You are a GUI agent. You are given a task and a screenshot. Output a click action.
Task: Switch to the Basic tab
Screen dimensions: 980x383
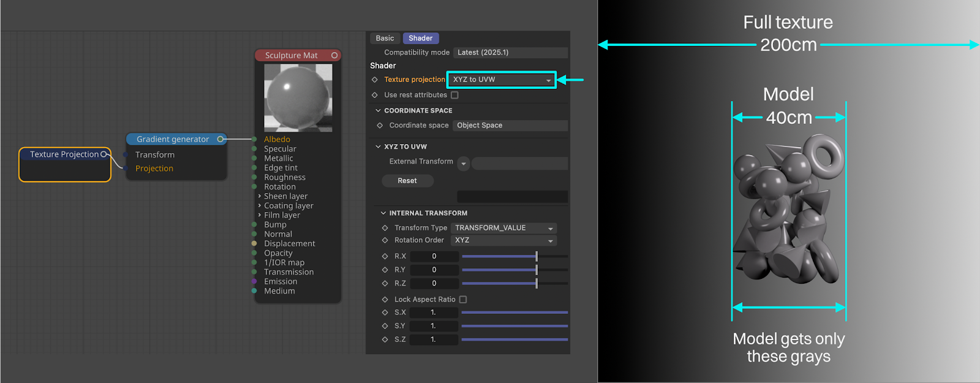[x=385, y=38]
